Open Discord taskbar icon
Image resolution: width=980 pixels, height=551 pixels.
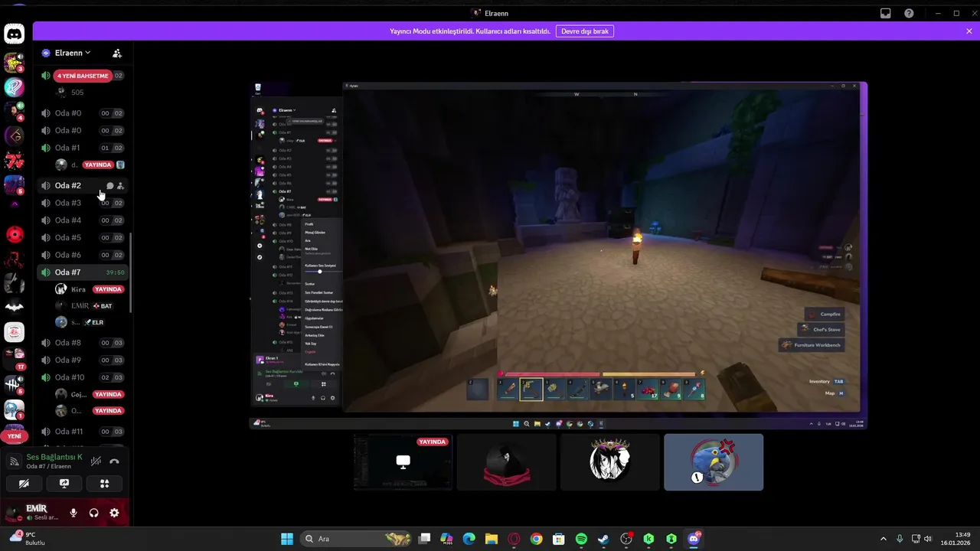point(694,539)
